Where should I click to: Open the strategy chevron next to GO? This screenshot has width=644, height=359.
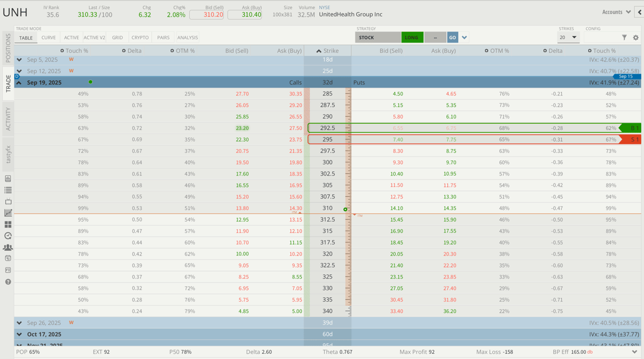[x=465, y=37]
